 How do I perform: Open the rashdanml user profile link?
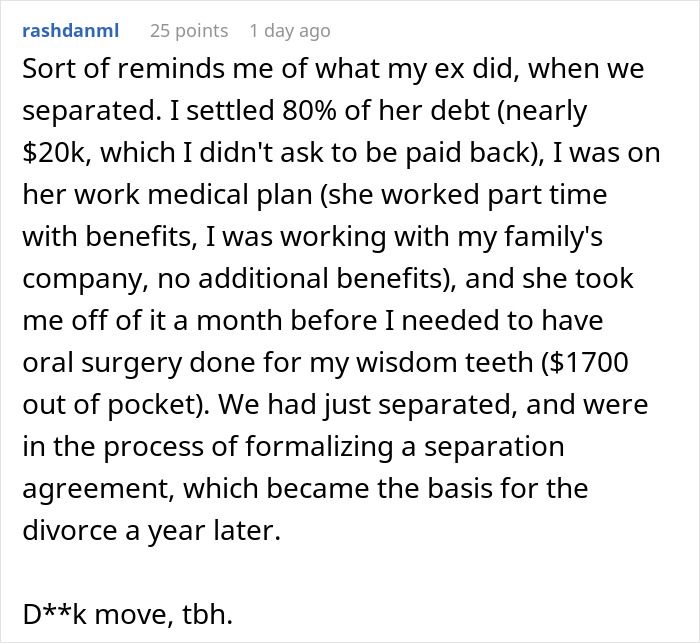click(70, 31)
